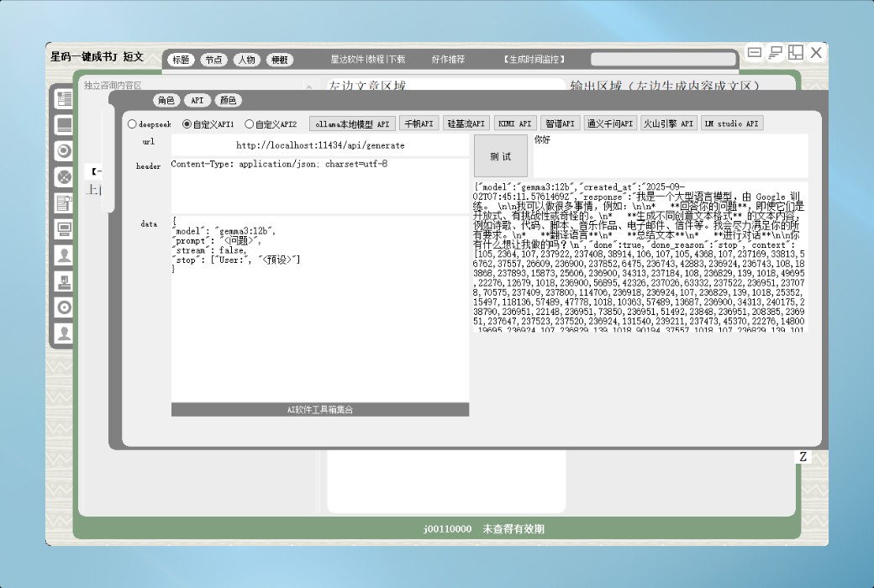Select the 节点 tab in top bar
874x588 pixels.
[213, 60]
